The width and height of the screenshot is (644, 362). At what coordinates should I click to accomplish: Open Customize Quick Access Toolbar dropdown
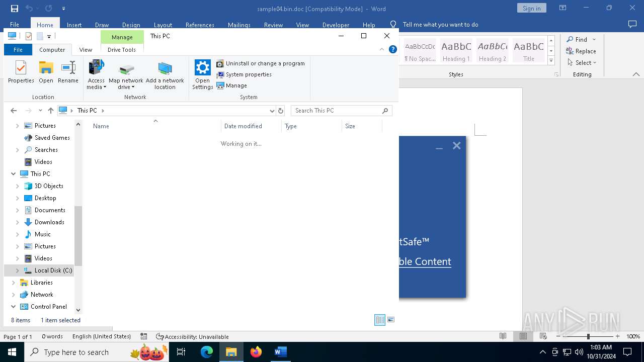point(49,36)
